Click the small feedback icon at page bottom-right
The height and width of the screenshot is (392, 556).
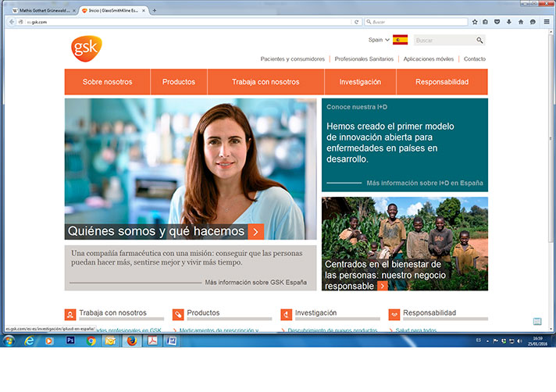(x=537, y=322)
